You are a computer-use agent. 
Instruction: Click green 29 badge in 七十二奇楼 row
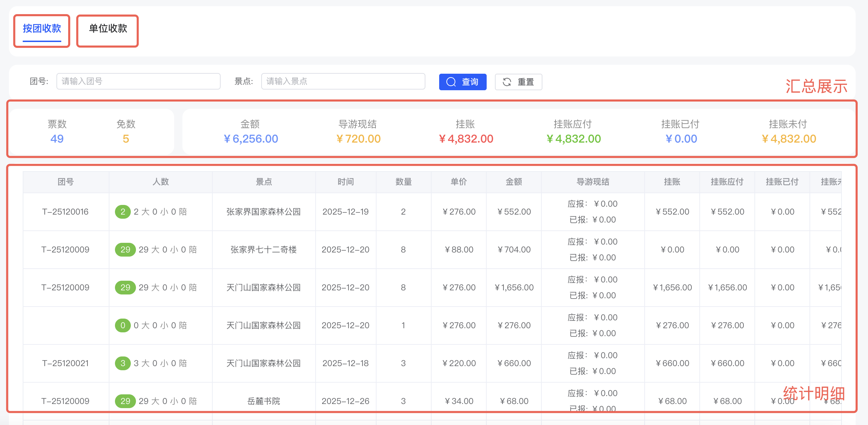pos(125,250)
